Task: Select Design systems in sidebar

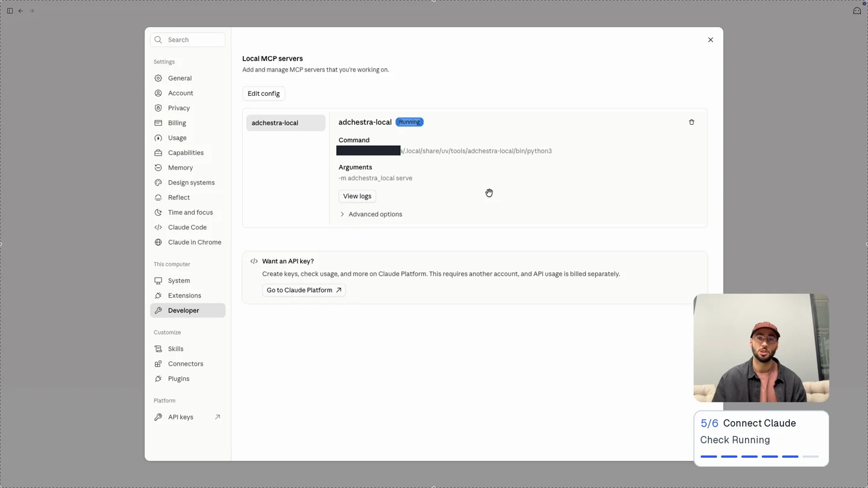Action: 188,183
